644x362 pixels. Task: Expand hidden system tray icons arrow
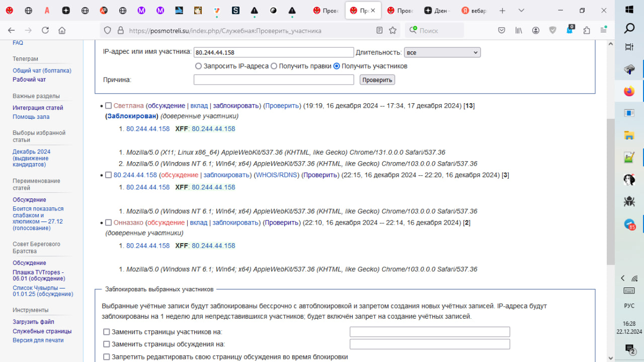pyautogui.click(x=623, y=278)
